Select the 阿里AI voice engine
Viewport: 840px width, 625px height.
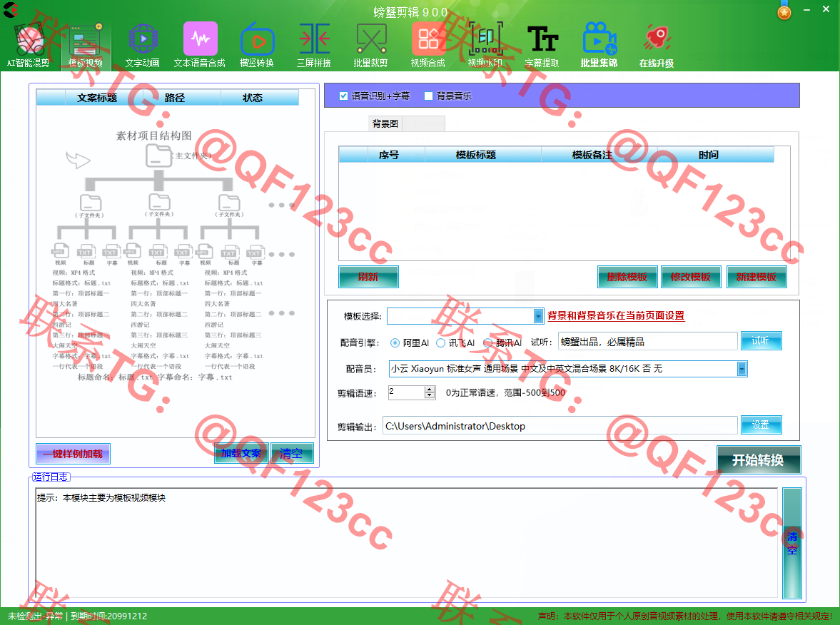[395, 342]
